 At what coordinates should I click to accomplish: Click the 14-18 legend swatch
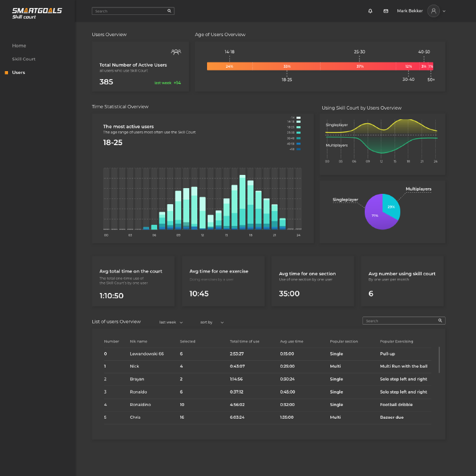(298, 122)
